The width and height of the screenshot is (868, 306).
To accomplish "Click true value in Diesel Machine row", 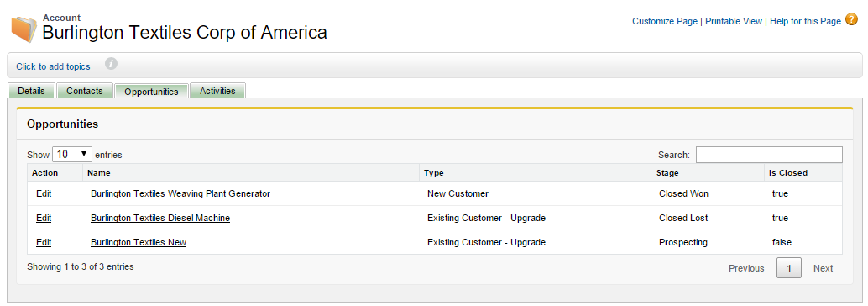I will coord(780,218).
